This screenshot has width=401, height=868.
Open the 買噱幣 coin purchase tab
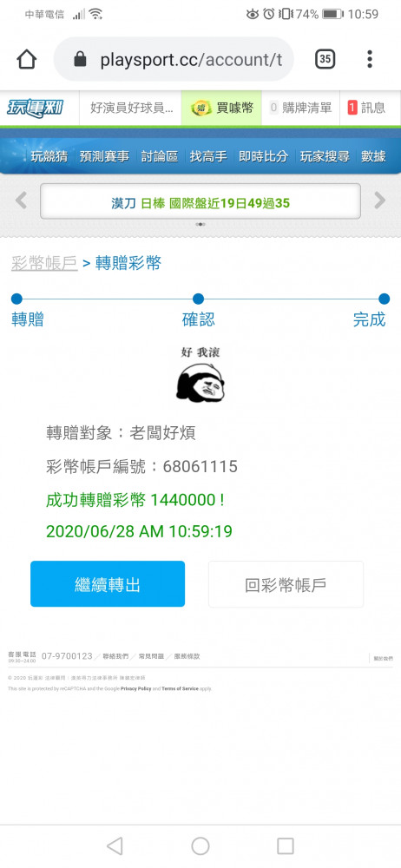pos(221,108)
